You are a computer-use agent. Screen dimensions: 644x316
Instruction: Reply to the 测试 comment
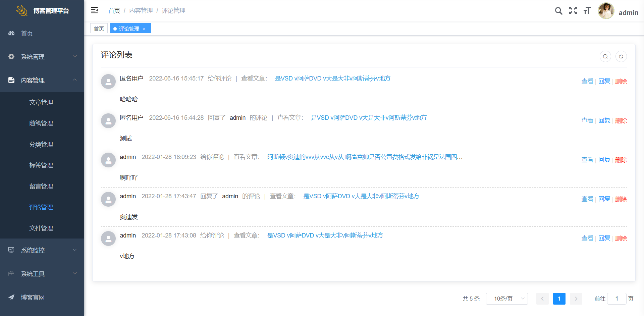click(604, 120)
